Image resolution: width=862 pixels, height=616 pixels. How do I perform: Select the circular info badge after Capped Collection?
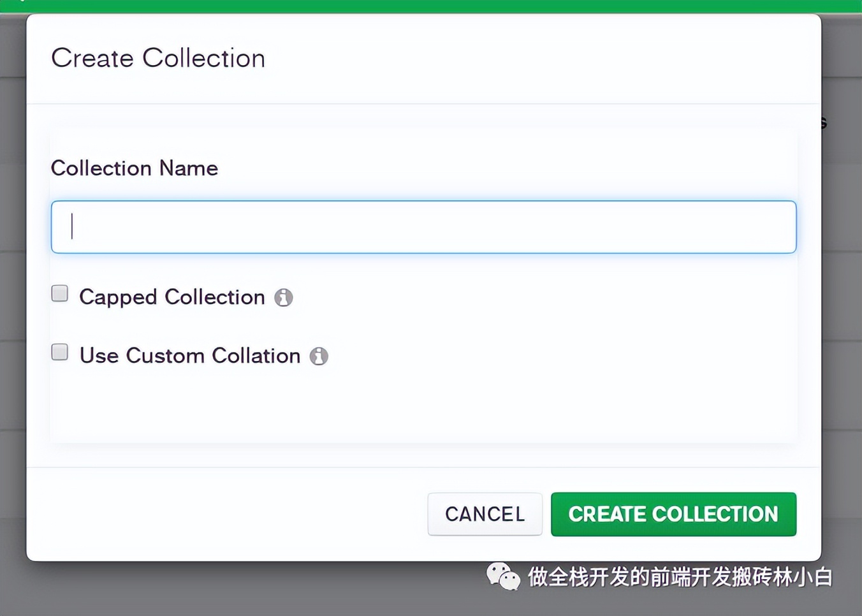[284, 297]
